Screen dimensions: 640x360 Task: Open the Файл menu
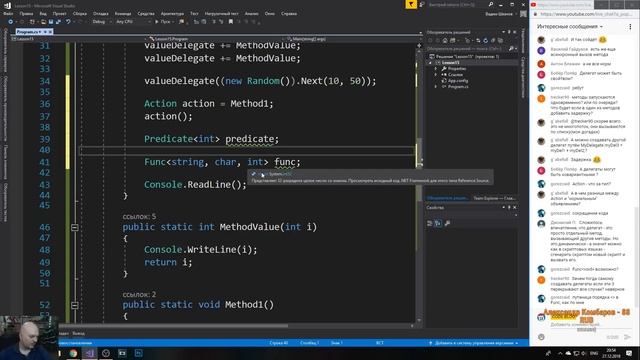tap(8, 13)
